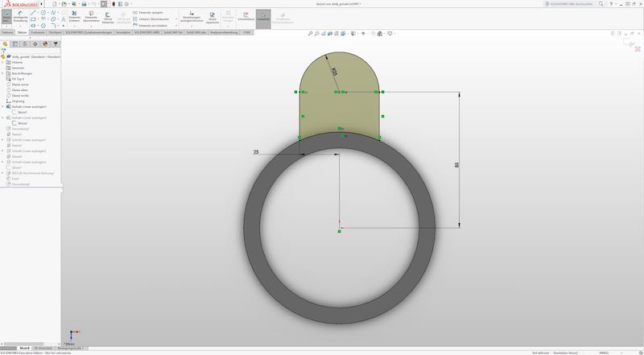Click the R25 radius dimension on the arc
Screen dimensions: 644x355
point(334,72)
